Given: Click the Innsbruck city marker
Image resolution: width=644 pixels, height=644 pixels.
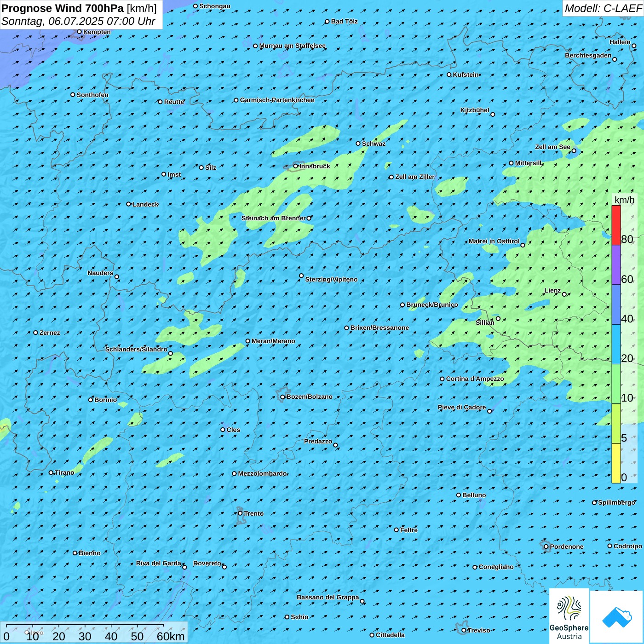Looking at the screenshot, I should coord(296,166).
